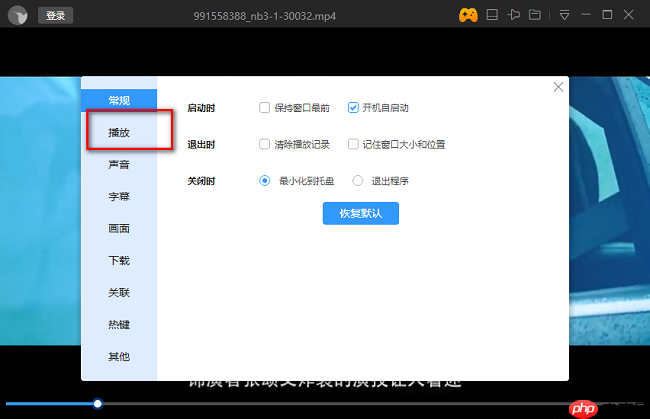650x419 pixels.
Task: Click the 恢复默认 button
Action: (x=361, y=213)
